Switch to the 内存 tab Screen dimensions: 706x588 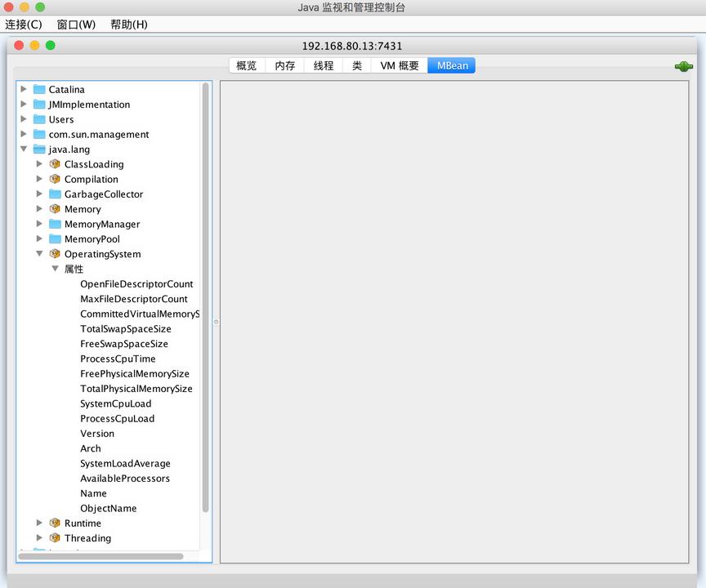pos(285,66)
